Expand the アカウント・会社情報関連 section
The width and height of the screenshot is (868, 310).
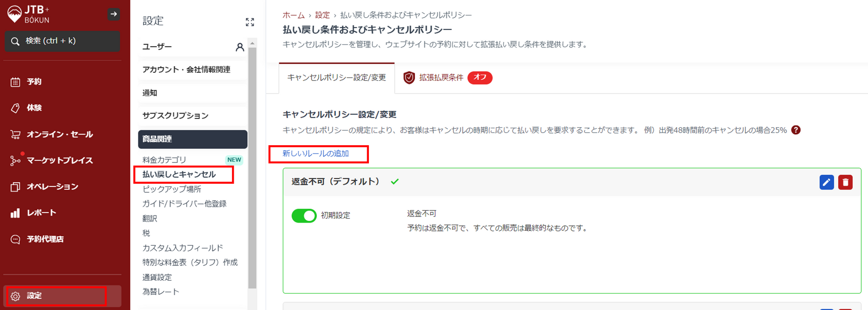186,70
